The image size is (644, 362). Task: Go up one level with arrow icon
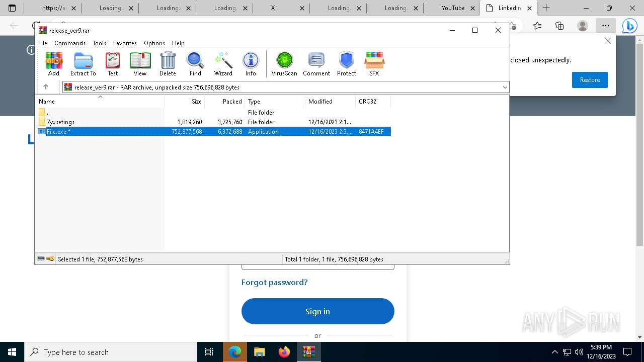46,87
